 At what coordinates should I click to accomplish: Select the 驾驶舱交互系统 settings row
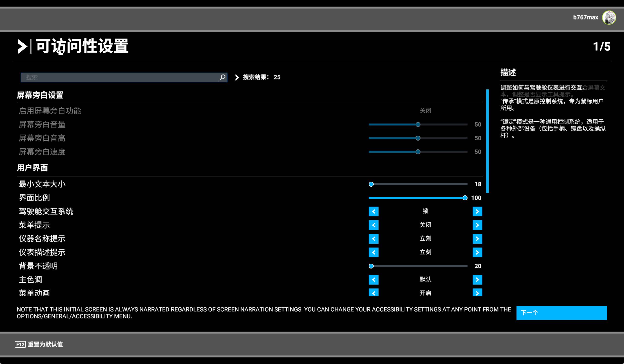(46, 211)
